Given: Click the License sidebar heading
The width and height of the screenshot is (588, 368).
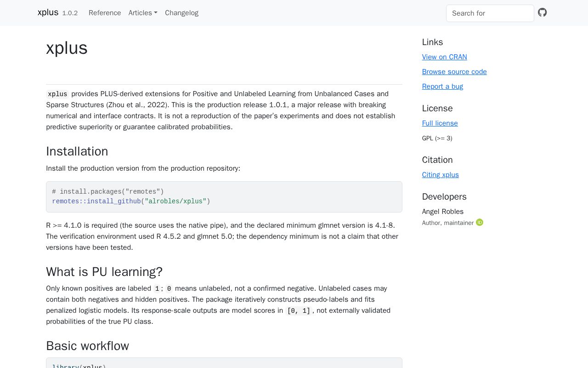Looking at the screenshot, I should 437,108.
